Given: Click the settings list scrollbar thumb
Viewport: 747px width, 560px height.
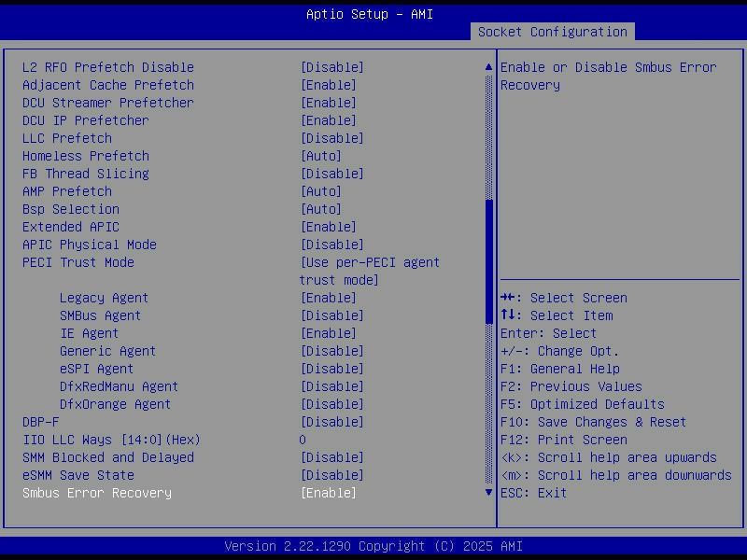Looking at the screenshot, I should point(488,262).
